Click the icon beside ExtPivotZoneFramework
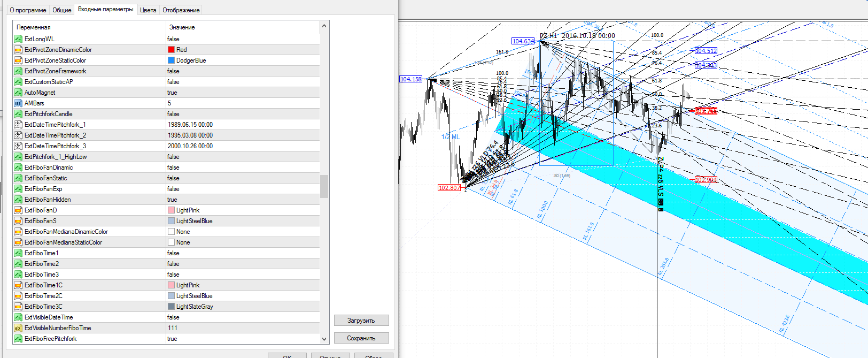The width and height of the screenshot is (868, 358). [x=18, y=71]
